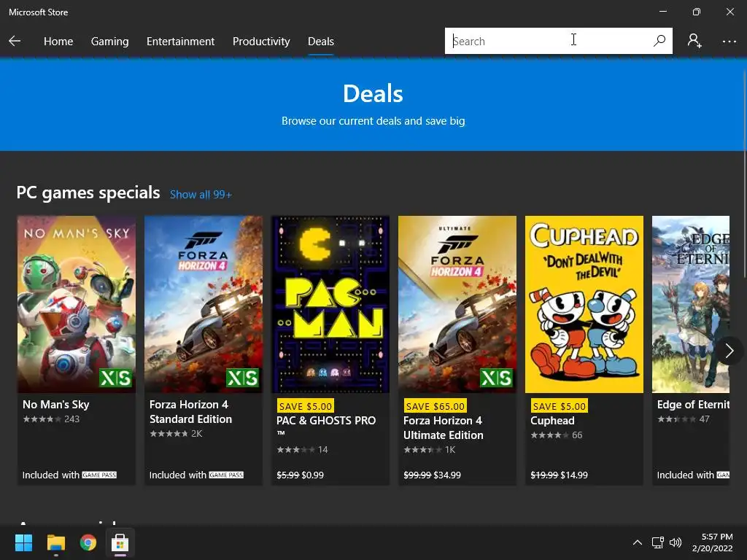This screenshot has height=560, width=747.
Task: Restore down the Microsoft Store window
Action: point(696,12)
